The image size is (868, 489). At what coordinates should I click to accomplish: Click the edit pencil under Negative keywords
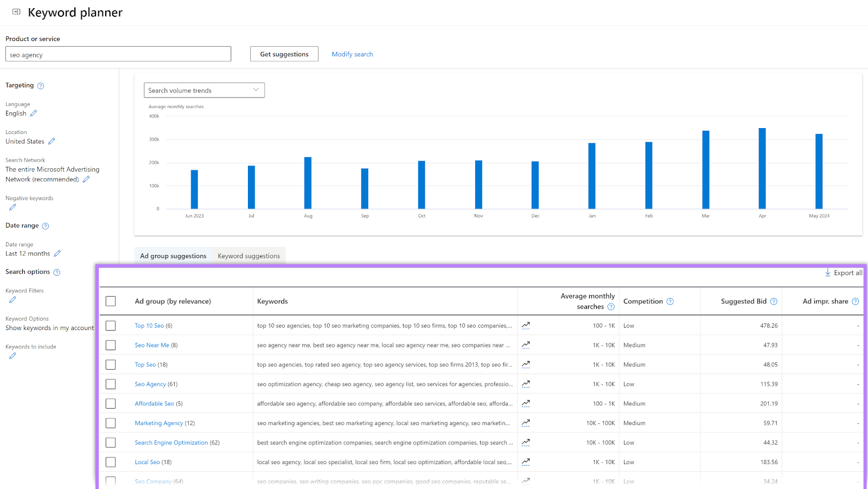[x=12, y=207]
